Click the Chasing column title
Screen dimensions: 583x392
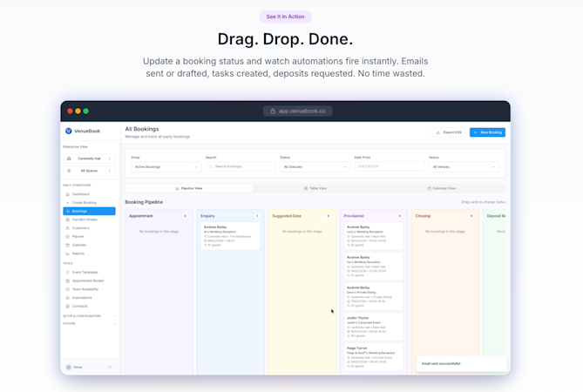point(423,216)
